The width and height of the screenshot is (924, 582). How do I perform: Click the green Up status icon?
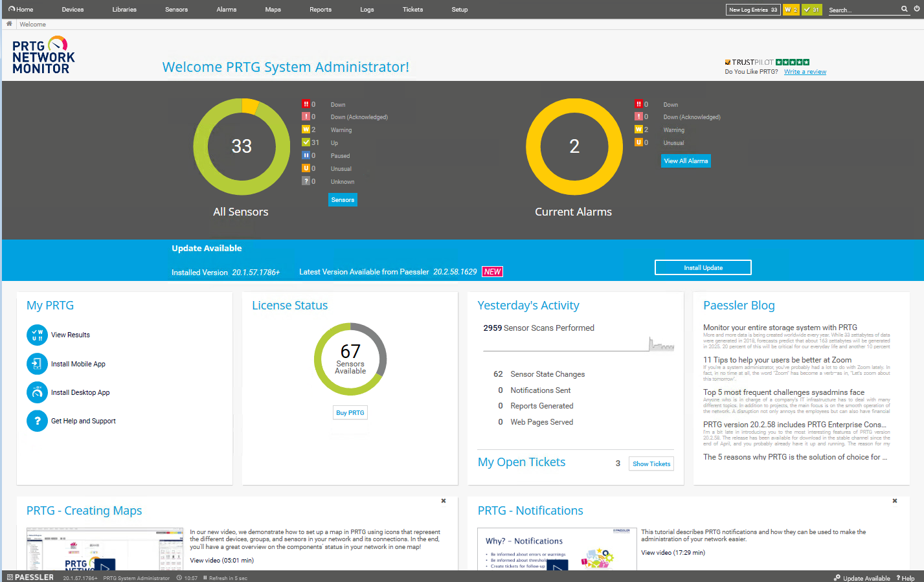(306, 142)
